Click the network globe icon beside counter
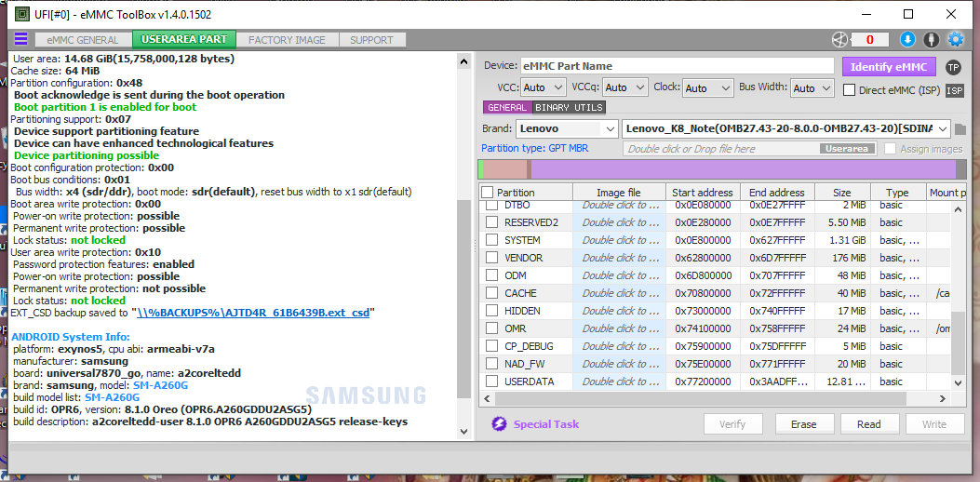Image resolution: width=980 pixels, height=482 pixels. [839, 40]
